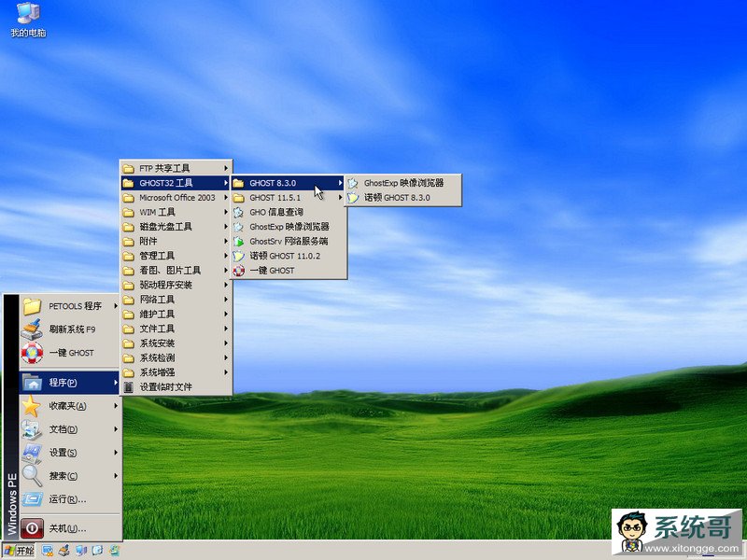Click the 诺顿 GHOST 11.0.2 icon

pyautogui.click(x=238, y=256)
